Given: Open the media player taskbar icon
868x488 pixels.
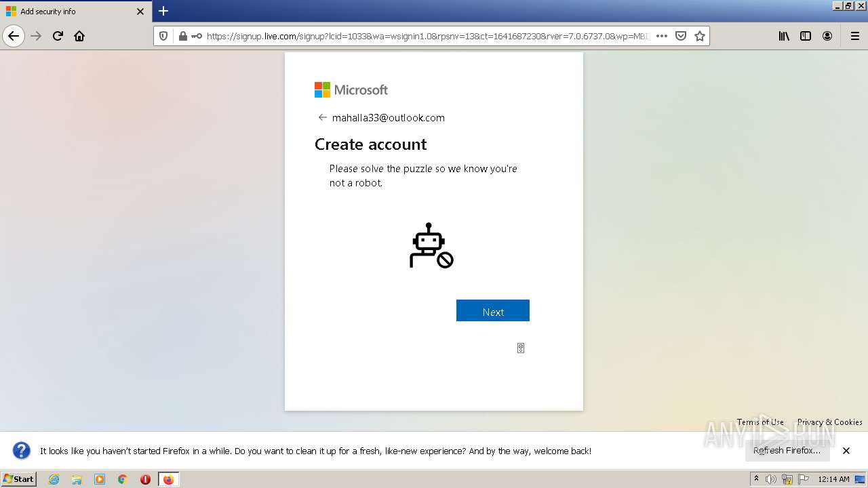Looking at the screenshot, I should (x=100, y=479).
